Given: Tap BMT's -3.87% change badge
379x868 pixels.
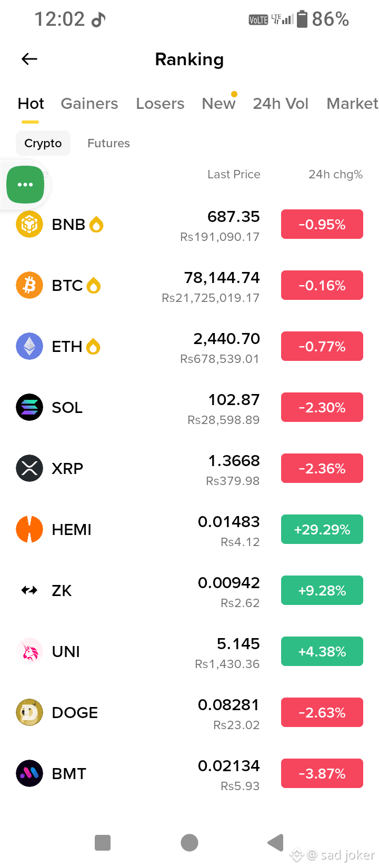Looking at the screenshot, I should click(x=322, y=773).
